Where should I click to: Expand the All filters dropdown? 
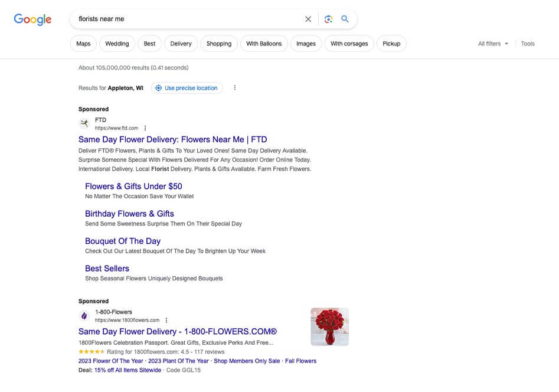click(x=493, y=44)
